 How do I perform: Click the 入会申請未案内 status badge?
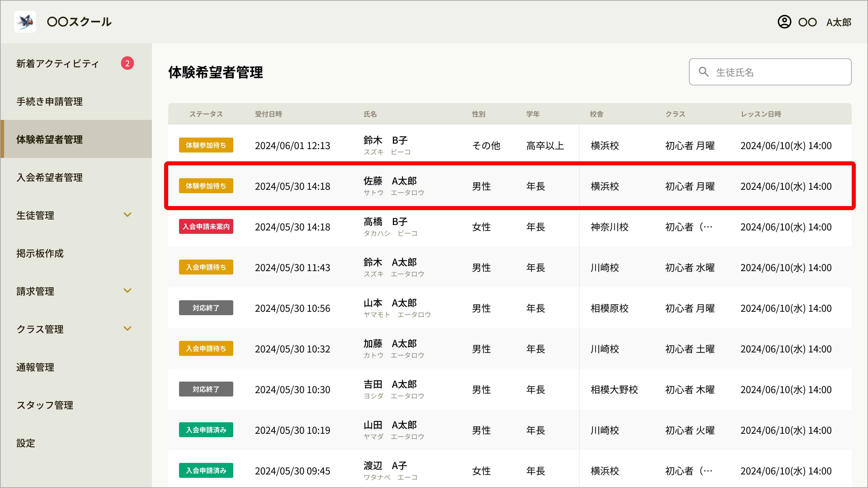coord(206,226)
